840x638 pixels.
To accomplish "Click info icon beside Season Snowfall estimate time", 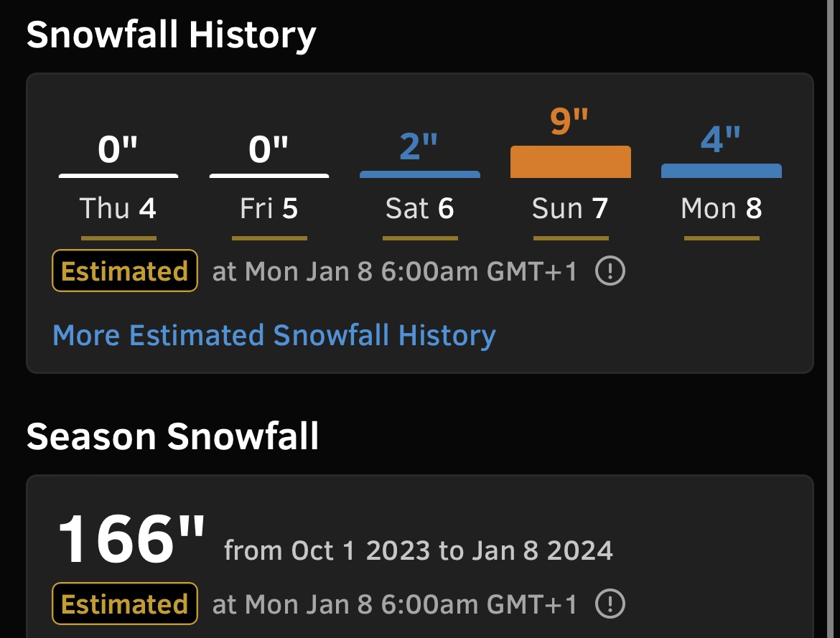I will (610, 604).
